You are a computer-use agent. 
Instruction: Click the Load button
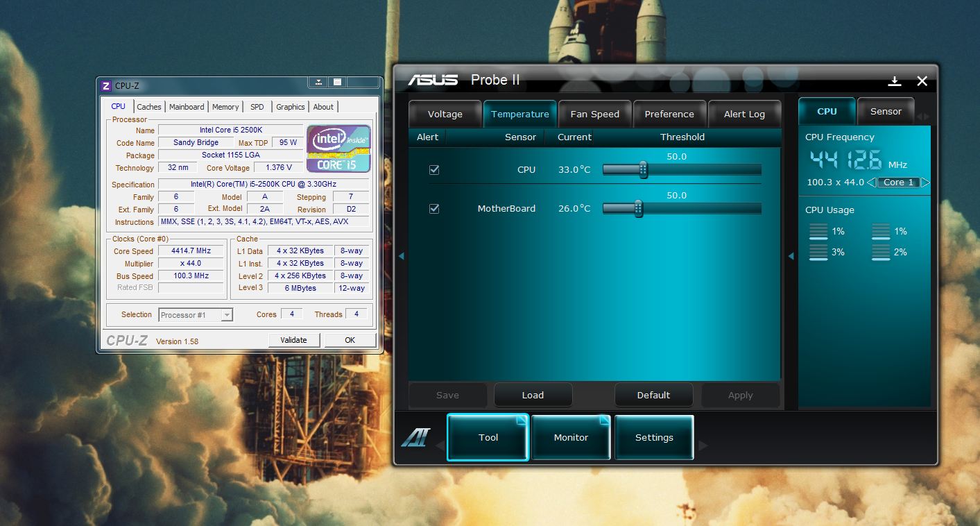pyautogui.click(x=533, y=395)
